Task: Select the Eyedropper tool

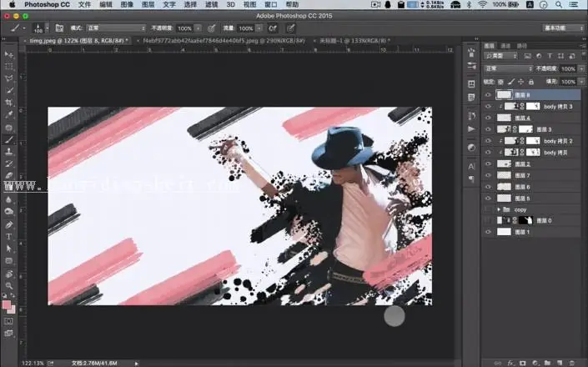Action: 8,115
